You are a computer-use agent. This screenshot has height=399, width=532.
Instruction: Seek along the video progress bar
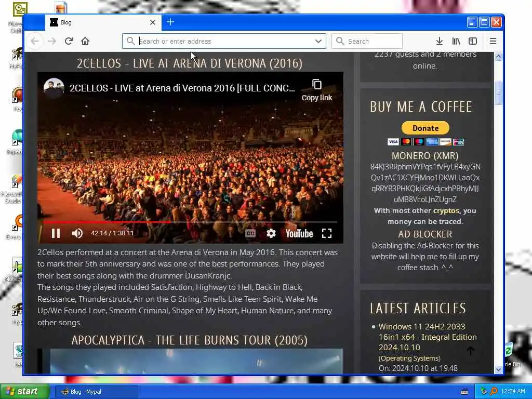[190, 222]
